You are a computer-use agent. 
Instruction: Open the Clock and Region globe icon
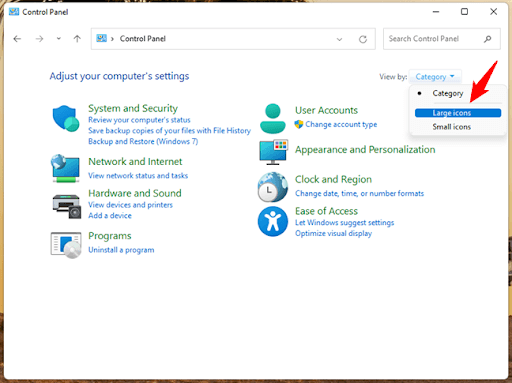[273, 187]
